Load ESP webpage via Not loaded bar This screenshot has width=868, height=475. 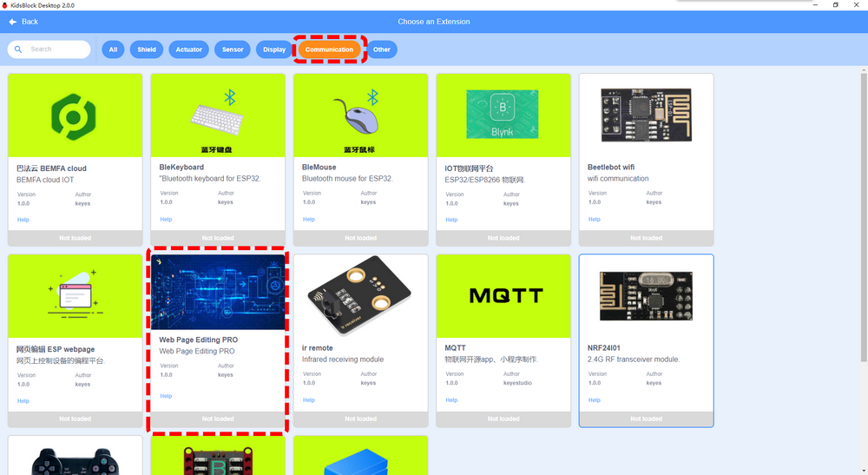click(x=76, y=419)
